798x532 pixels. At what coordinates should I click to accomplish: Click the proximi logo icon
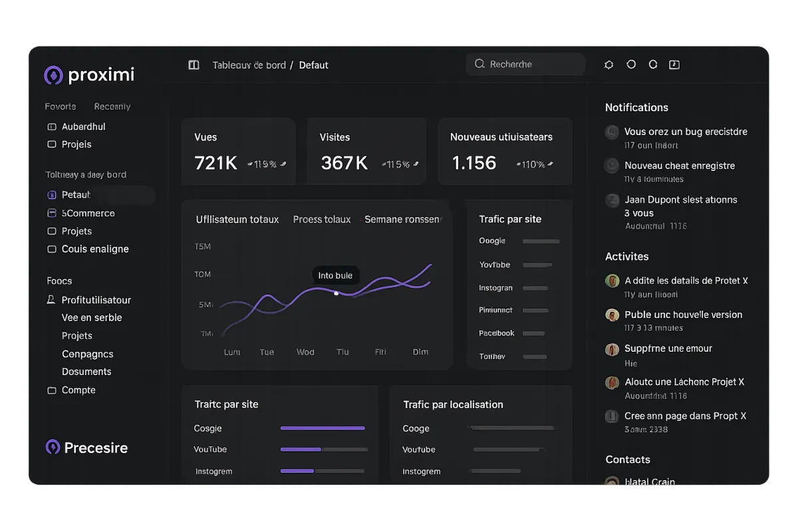coord(53,75)
